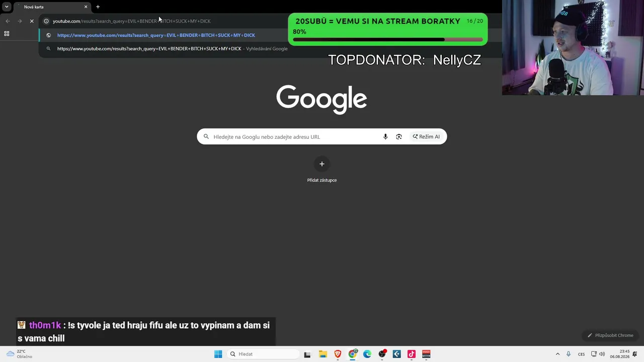Click the Google logo
The height and width of the screenshot is (362, 644).
coord(321,99)
